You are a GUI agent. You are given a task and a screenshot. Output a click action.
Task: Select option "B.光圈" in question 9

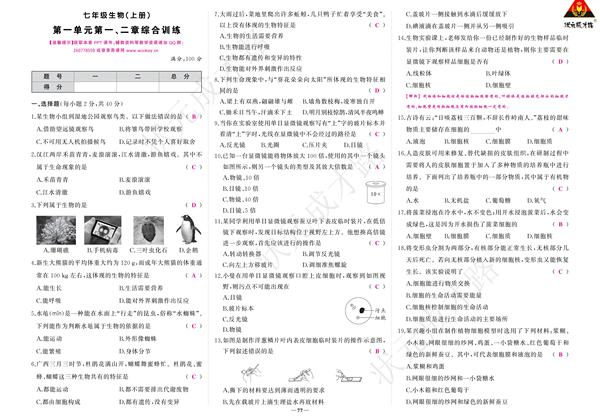tap(270, 145)
